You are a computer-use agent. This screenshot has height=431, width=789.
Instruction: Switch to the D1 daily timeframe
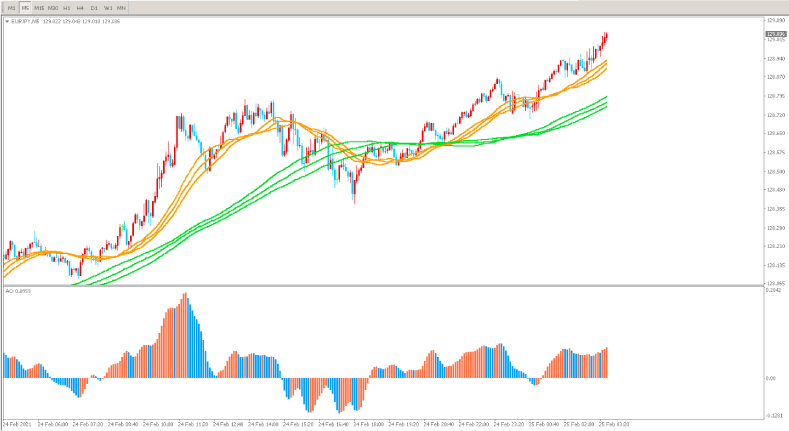coord(94,7)
